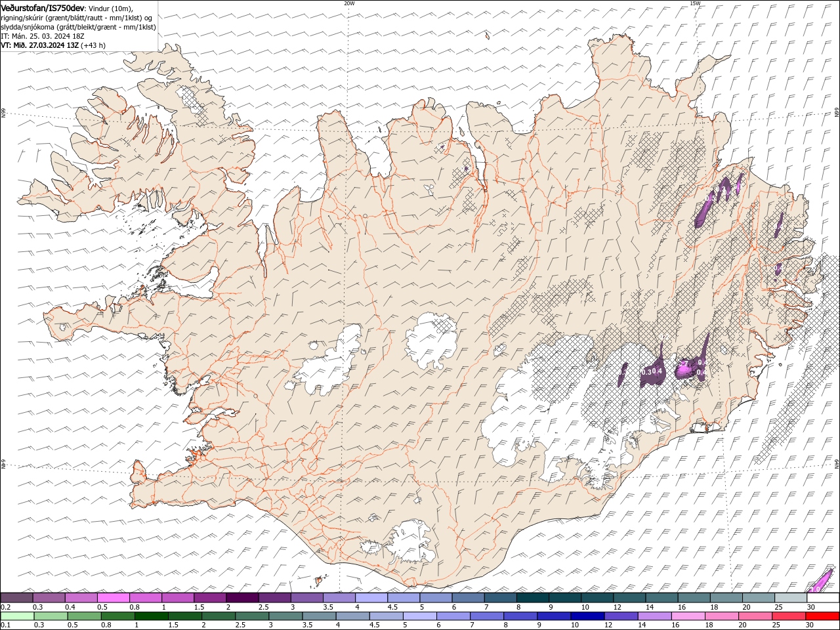This screenshot has width=840, height=630.
Task: Click the Veðurstofan/IS750dev map title
Action: click(x=43, y=7)
